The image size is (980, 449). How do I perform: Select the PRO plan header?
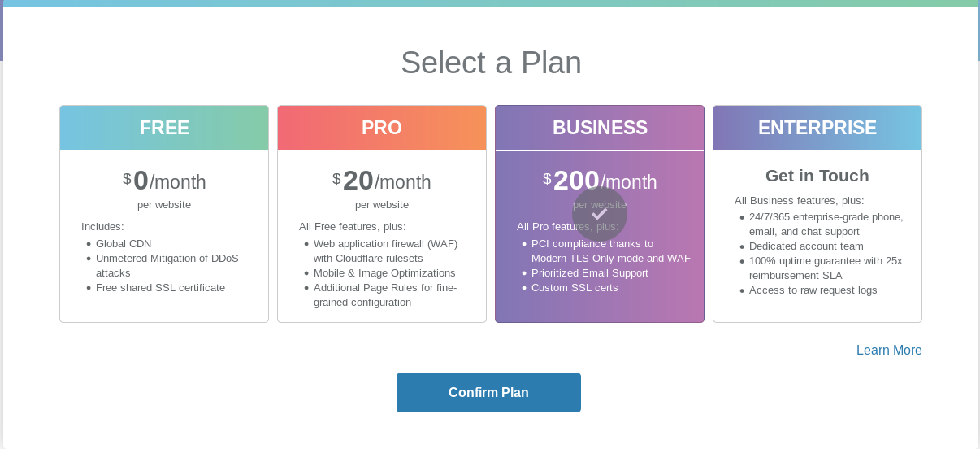[x=382, y=128]
